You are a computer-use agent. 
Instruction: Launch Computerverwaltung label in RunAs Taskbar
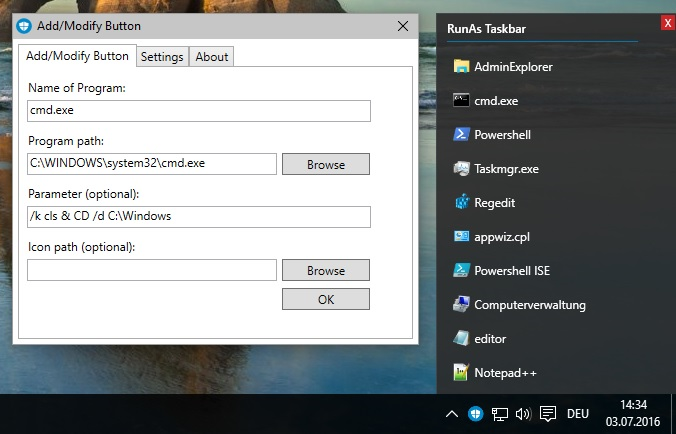[x=530, y=305]
